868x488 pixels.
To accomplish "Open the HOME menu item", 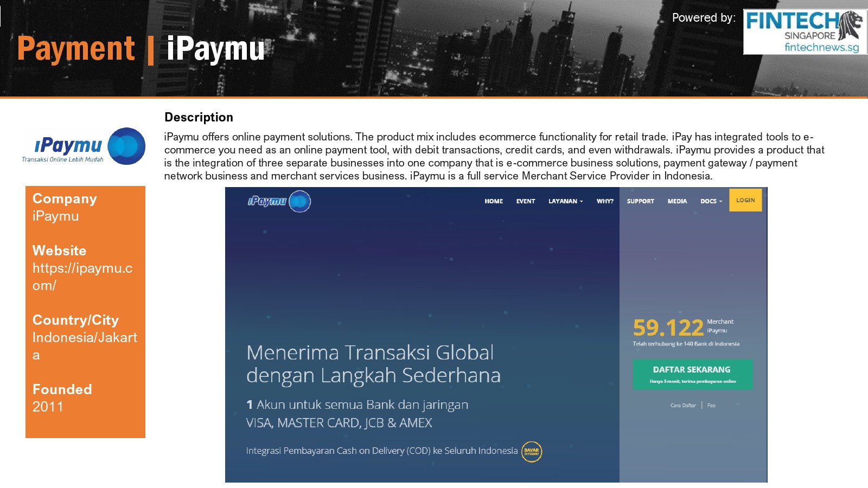I will point(493,201).
